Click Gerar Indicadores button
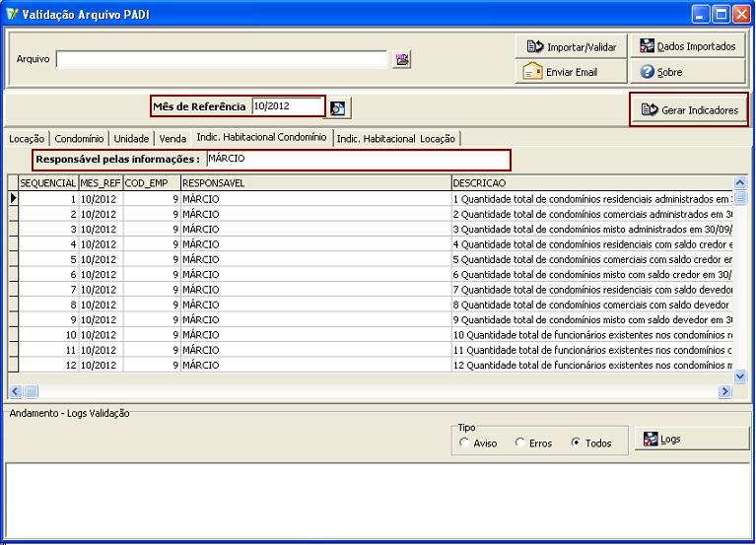 coord(689,109)
